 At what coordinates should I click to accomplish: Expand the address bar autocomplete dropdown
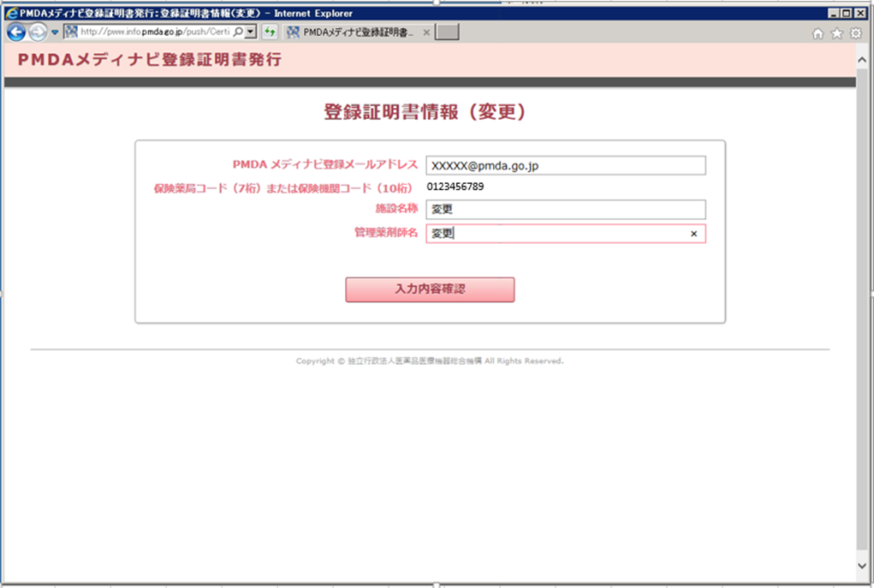tap(251, 32)
